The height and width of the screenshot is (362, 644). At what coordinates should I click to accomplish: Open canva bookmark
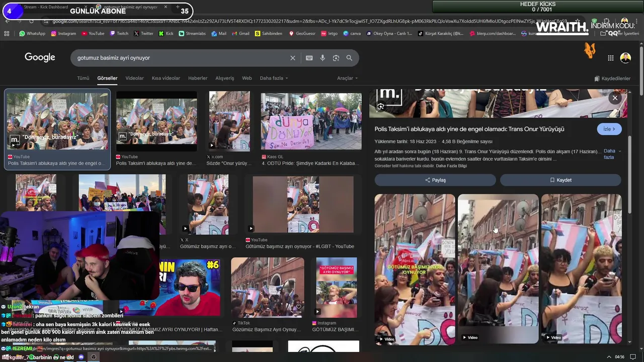[352, 34]
